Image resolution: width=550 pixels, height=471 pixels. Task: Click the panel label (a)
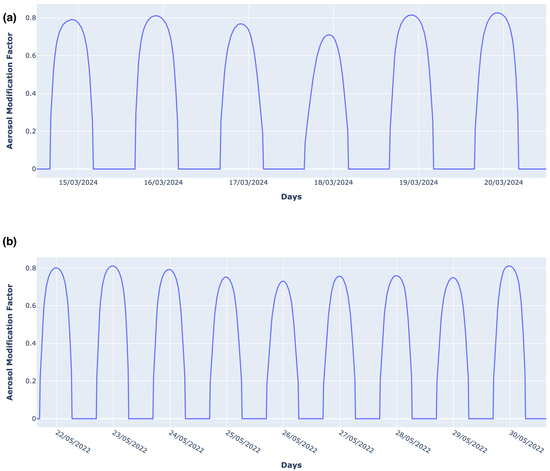pos(9,18)
